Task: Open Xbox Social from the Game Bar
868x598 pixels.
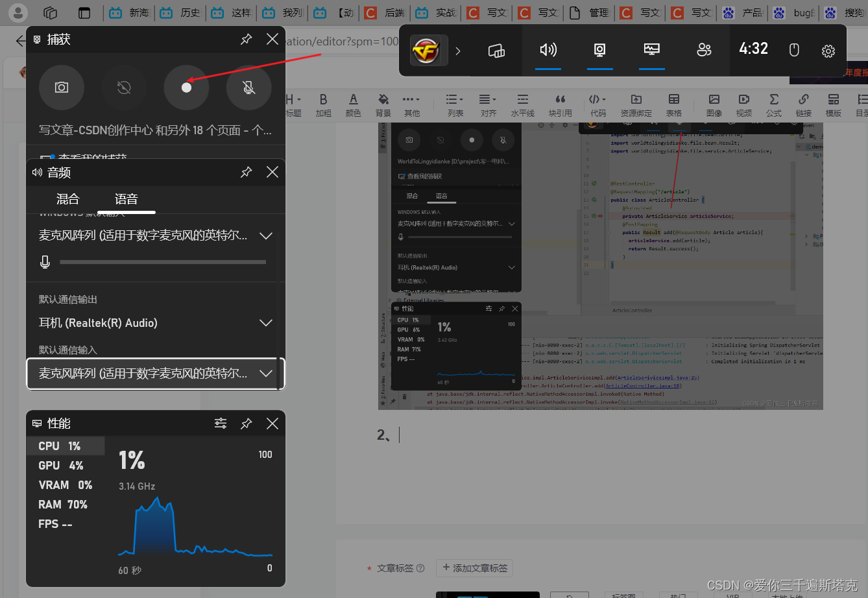Action: (704, 51)
